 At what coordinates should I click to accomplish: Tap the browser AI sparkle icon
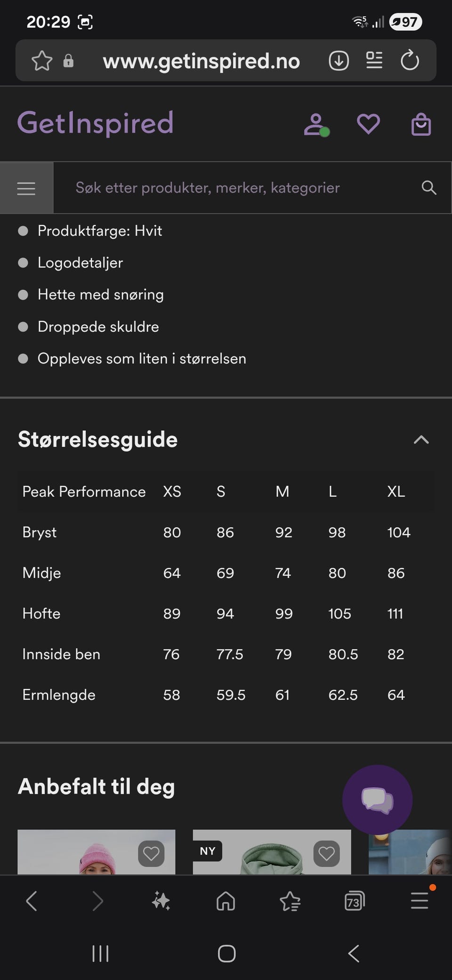click(x=161, y=901)
